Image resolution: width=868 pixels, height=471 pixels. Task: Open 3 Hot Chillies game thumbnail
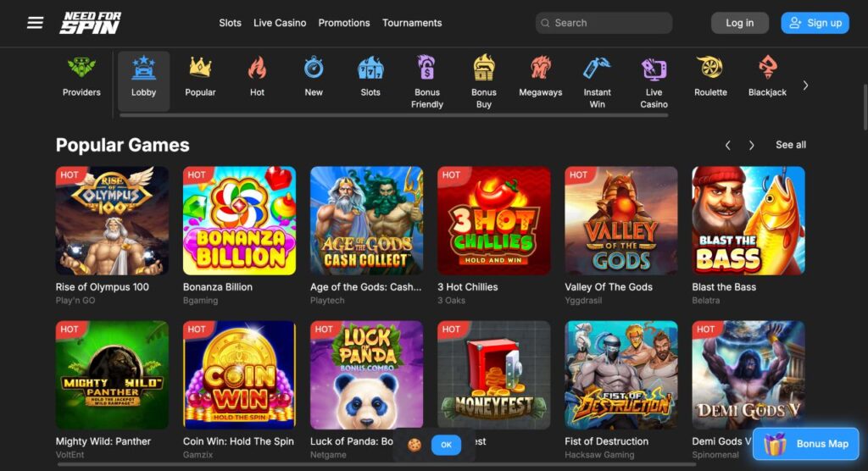tap(494, 221)
